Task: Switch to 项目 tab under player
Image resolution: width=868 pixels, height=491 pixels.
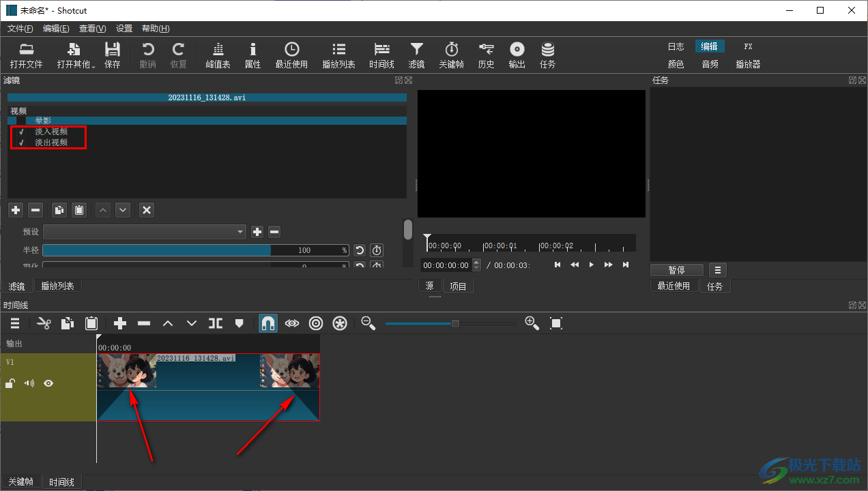Action: 459,286
